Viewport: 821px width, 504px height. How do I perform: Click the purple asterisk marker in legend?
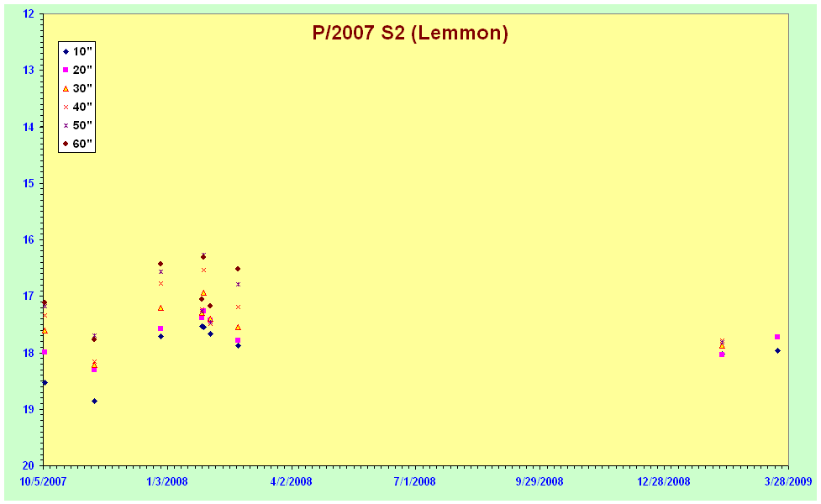(x=66, y=125)
